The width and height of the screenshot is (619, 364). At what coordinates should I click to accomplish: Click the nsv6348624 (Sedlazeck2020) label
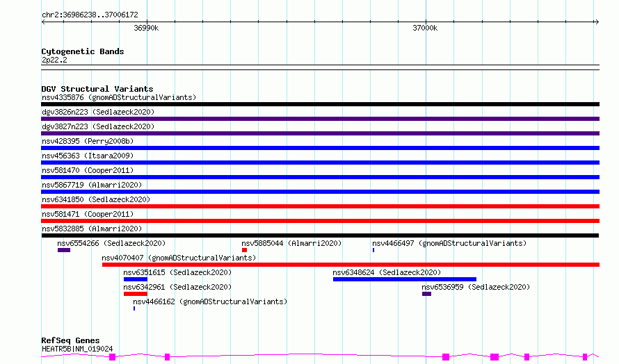[387, 272]
